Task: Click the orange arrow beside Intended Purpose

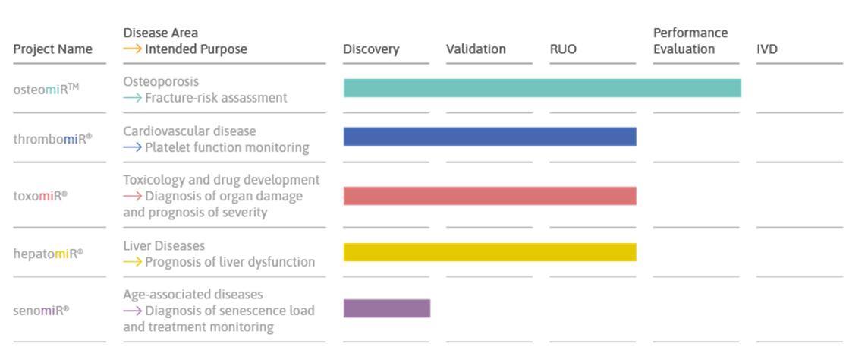Action: coord(132,49)
